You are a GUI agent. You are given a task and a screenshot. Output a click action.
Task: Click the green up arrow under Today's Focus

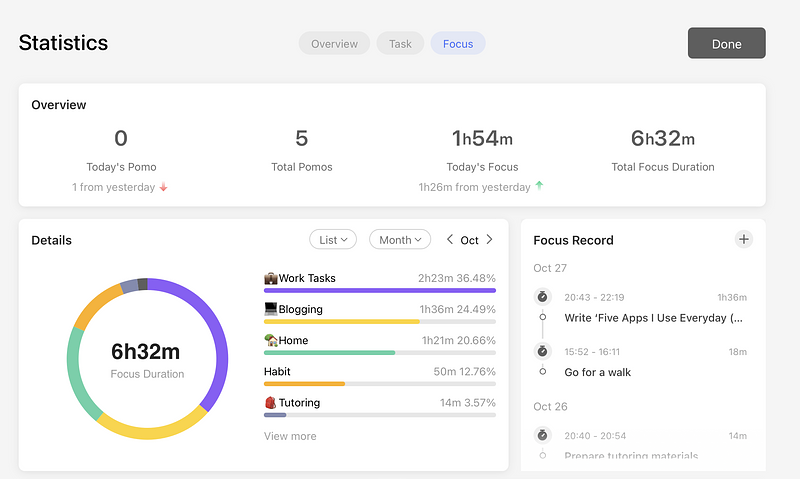[x=539, y=186]
